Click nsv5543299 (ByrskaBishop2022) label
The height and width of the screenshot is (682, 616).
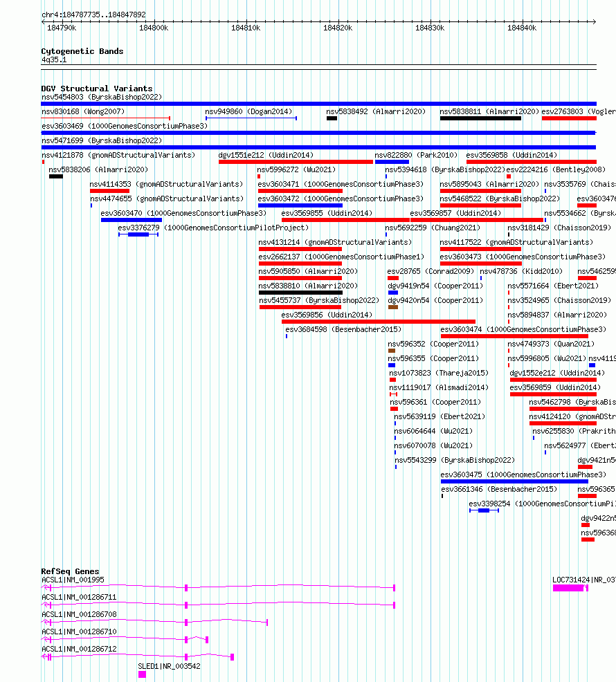[x=455, y=460]
